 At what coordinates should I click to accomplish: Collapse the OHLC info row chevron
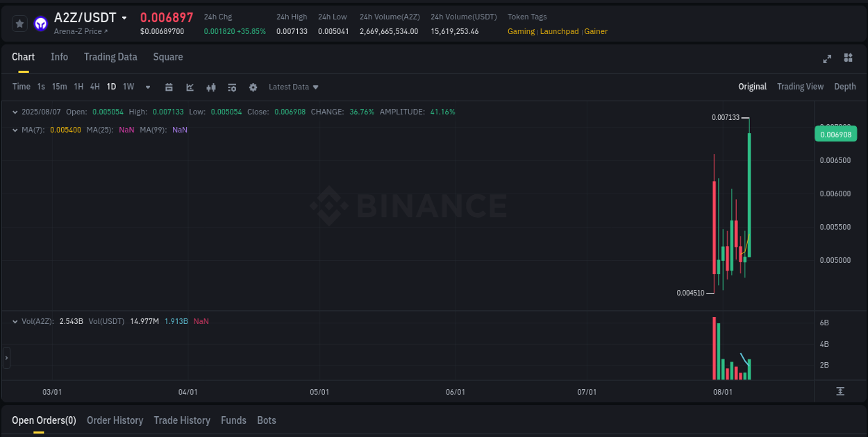coord(15,111)
